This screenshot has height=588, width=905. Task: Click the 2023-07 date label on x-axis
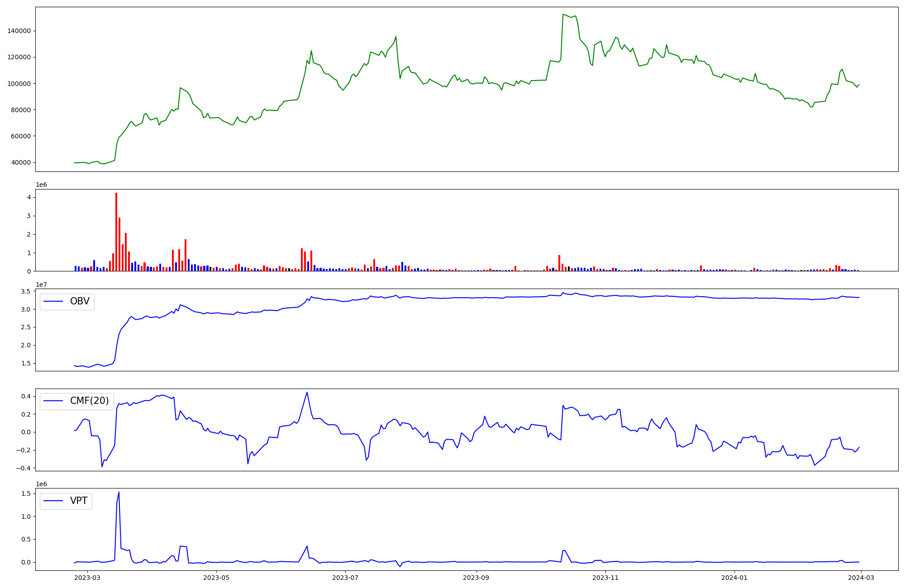(x=346, y=578)
